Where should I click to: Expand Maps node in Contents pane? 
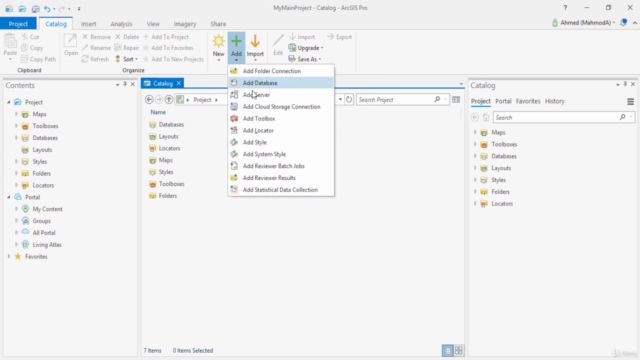coord(16,114)
